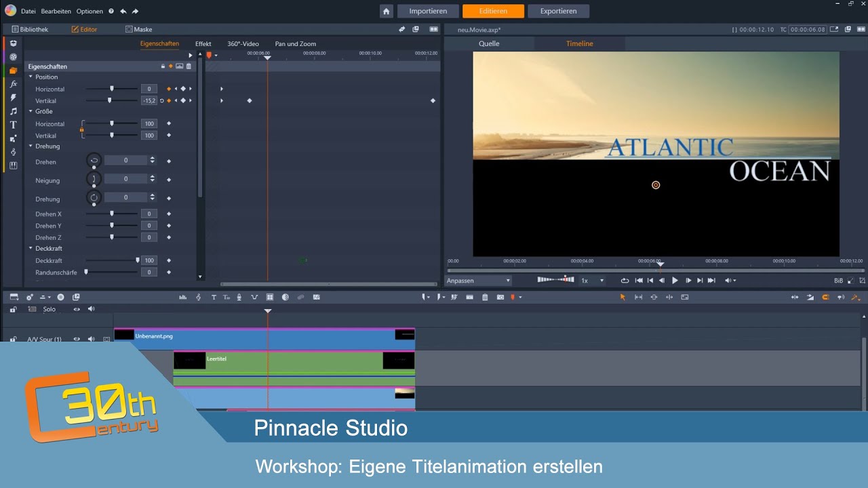Toggle Position Horizontal keyframing diamond
Screen dimensions: 868x488
[x=169, y=89]
